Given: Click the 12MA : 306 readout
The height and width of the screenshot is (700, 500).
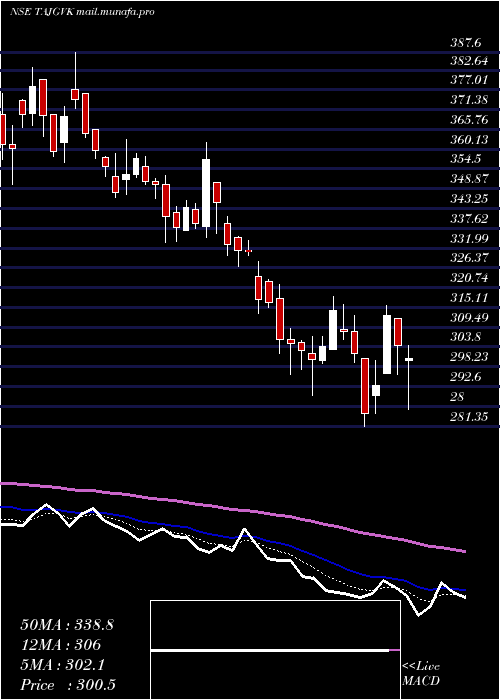Looking at the screenshot, I should pyautogui.click(x=60, y=644).
